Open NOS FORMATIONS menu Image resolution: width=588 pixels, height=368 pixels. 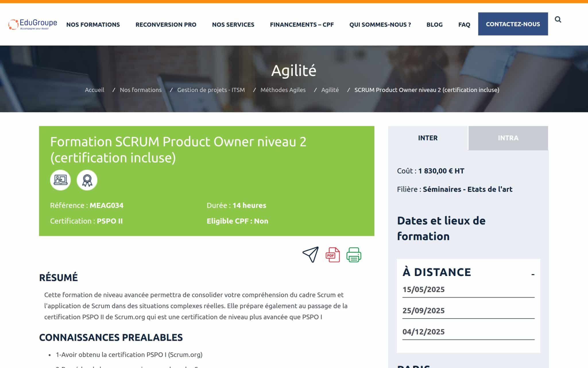click(x=93, y=24)
